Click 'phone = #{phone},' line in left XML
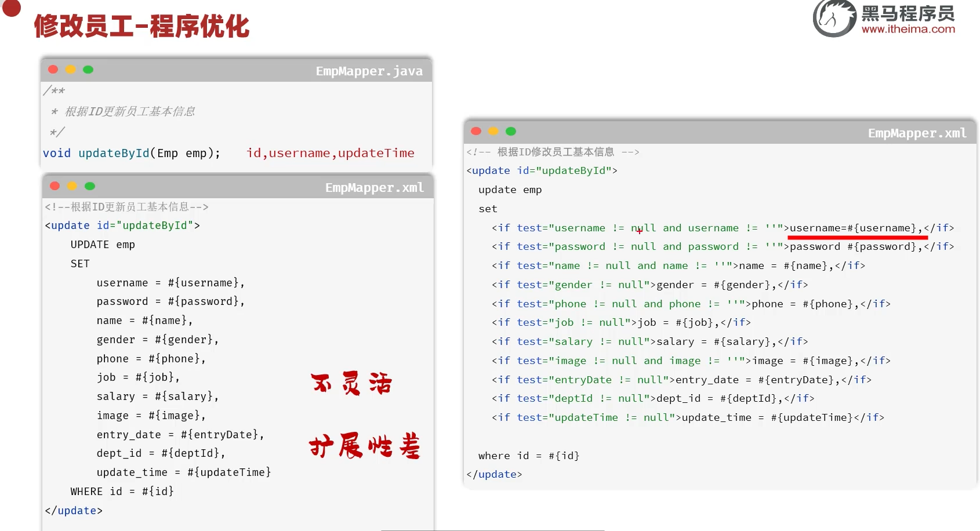 click(x=151, y=359)
